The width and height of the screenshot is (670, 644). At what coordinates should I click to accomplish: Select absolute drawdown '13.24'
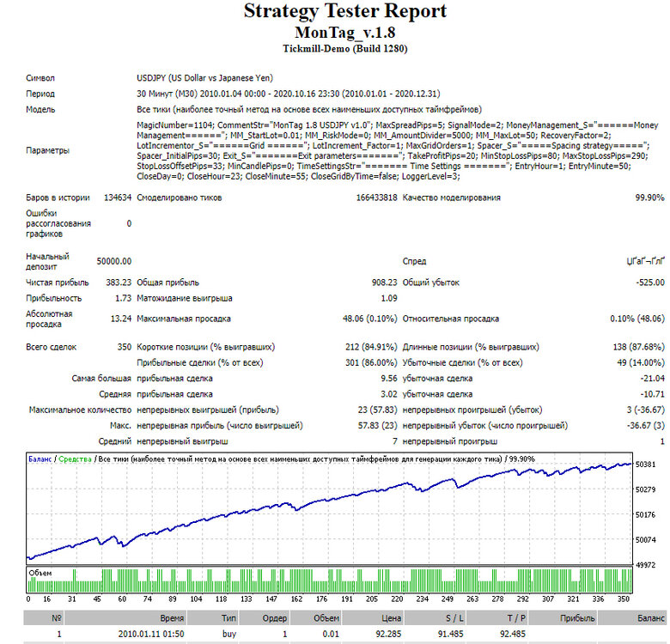121,319
